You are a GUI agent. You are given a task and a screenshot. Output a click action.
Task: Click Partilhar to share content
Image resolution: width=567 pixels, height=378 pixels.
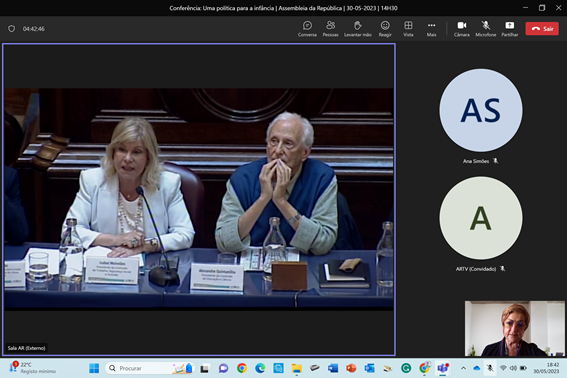(x=510, y=29)
